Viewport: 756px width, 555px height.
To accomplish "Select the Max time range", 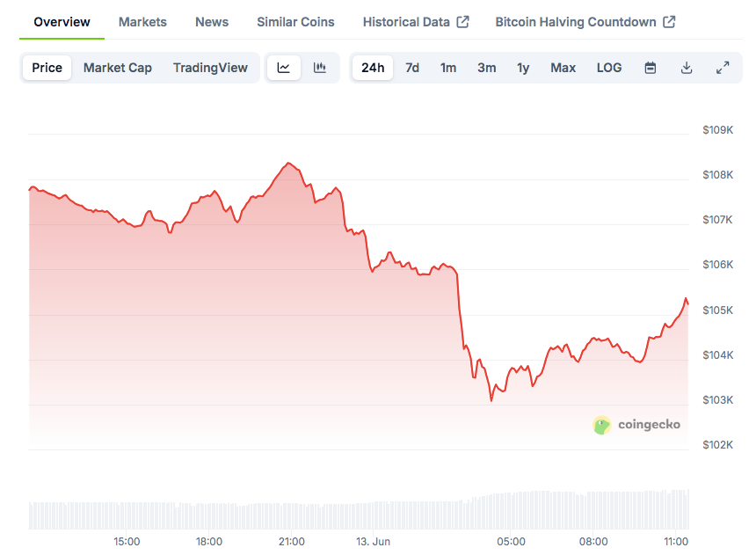I will pyautogui.click(x=563, y=68).
